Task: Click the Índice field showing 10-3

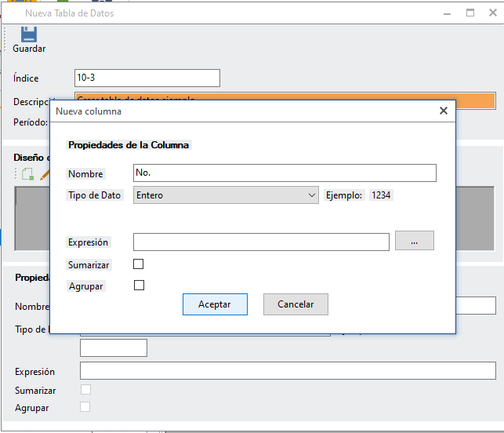Action: (147, 78)
